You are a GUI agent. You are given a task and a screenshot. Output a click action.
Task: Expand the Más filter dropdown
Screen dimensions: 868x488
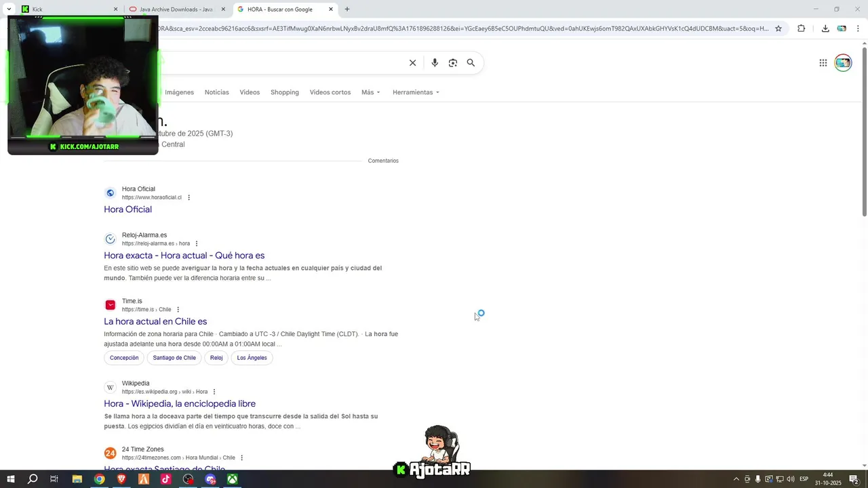[371, 92]
